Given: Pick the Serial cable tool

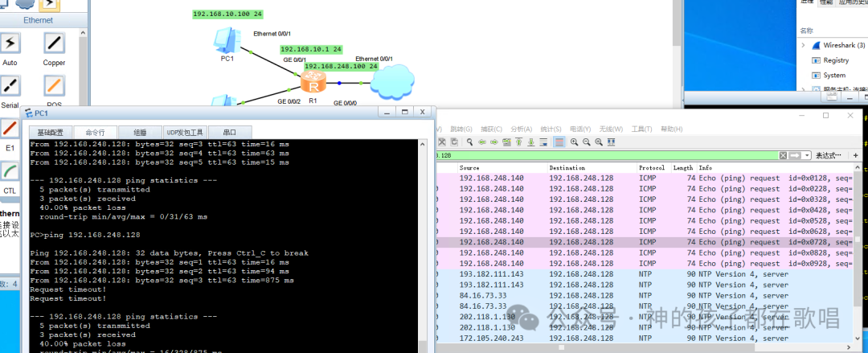Looking at the screenshot, I should coord(10,86).
